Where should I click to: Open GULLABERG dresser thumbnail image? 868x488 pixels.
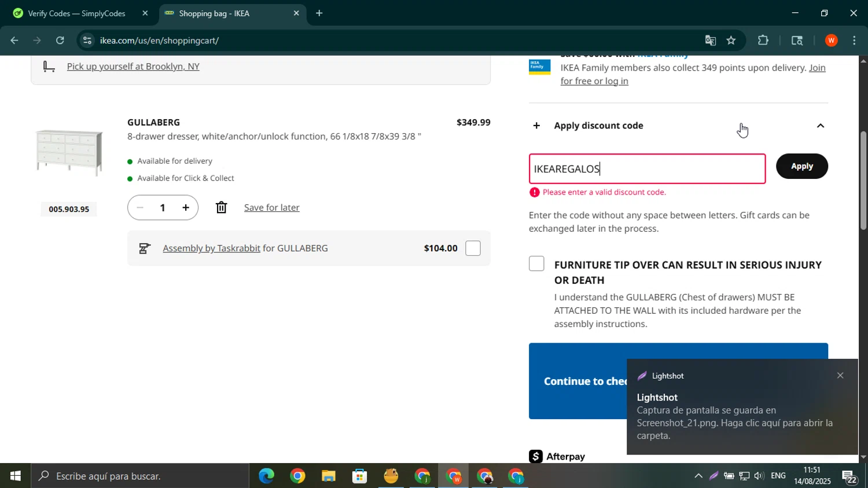click(x=69, y=152)
